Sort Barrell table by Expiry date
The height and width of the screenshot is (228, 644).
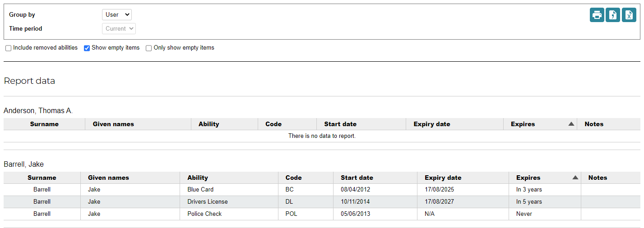click(443, 178)
